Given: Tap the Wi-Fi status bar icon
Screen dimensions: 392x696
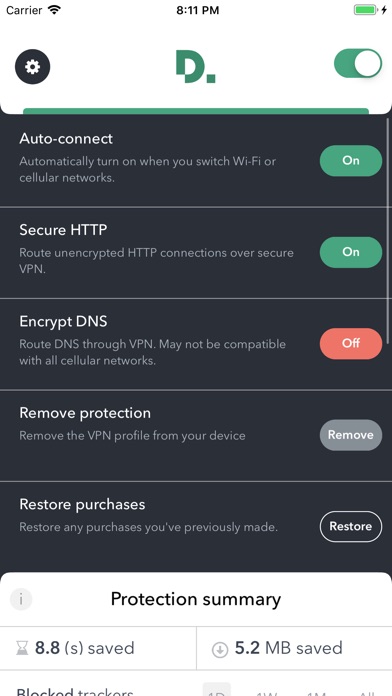Looking at the screenshot, I should click(55, 10).
